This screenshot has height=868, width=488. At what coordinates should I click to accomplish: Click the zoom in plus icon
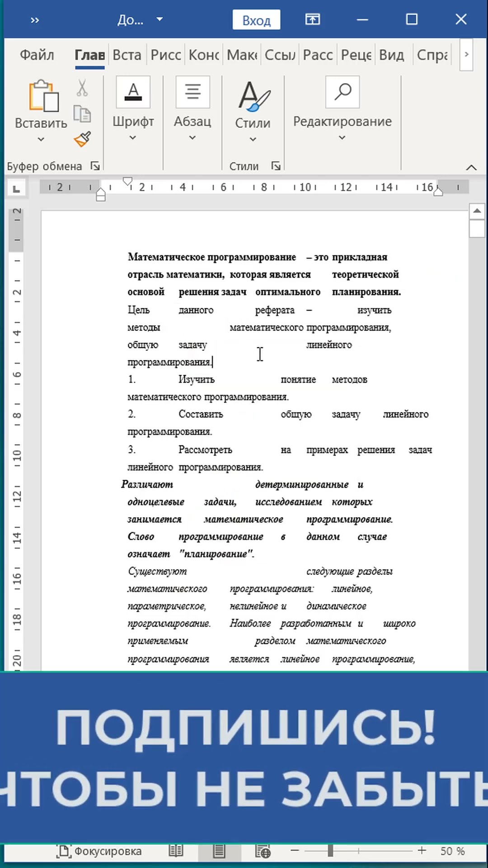point(422,850)
